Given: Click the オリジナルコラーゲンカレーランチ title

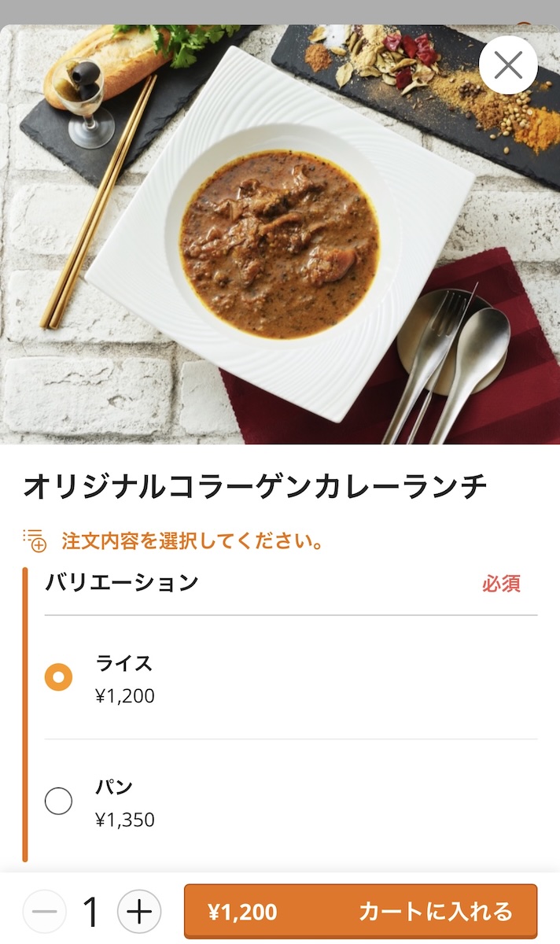Looking at the screenshot, I should click(x=256, y=488).
